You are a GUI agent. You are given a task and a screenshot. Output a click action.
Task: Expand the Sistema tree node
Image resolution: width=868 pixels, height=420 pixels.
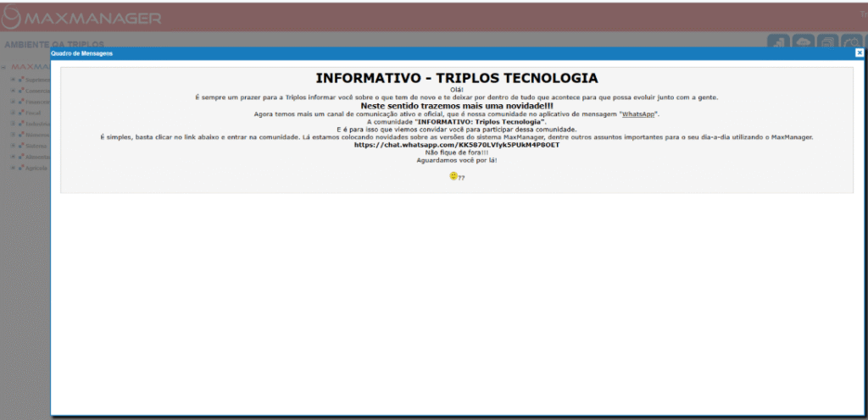point(13,146)
